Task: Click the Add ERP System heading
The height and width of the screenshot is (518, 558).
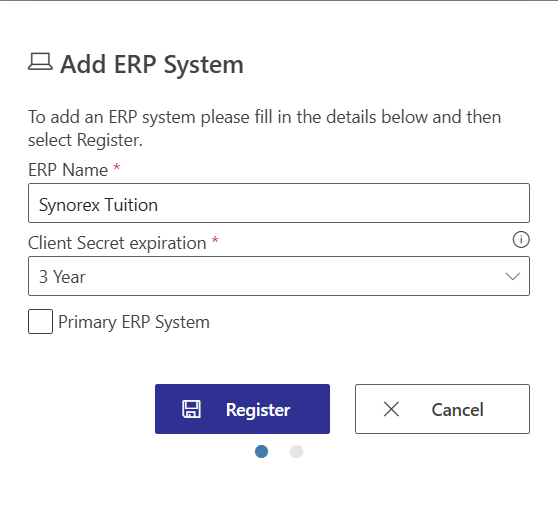Action: click(152, 65)
